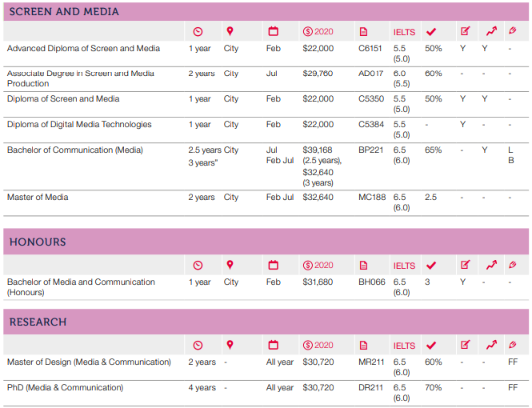The width and height of the screenshot is (532, 408).
Task: Open Bachelor of Communication (Media) course
Action: 75,150
